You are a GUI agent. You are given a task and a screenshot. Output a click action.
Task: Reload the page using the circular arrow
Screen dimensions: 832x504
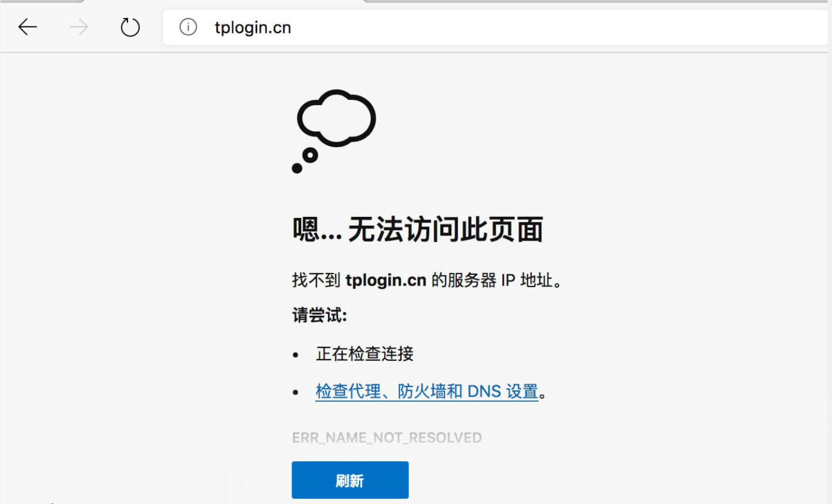(130, 27)
